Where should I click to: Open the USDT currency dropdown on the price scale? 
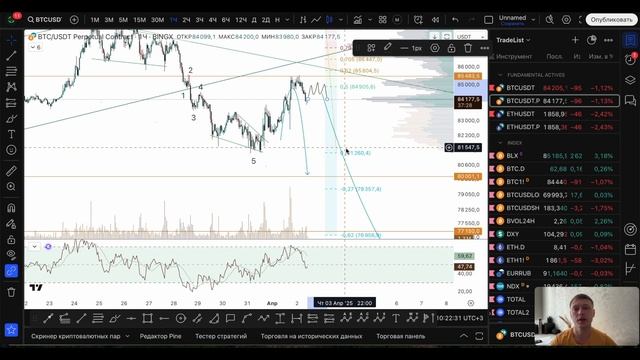pyautogui.click(x=470, y=37)
